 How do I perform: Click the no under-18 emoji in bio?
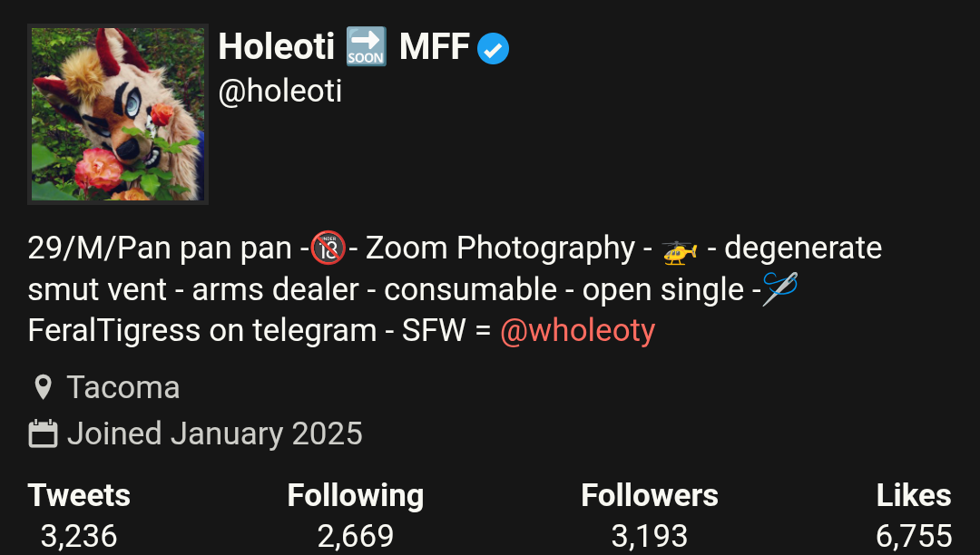(328, 248)
